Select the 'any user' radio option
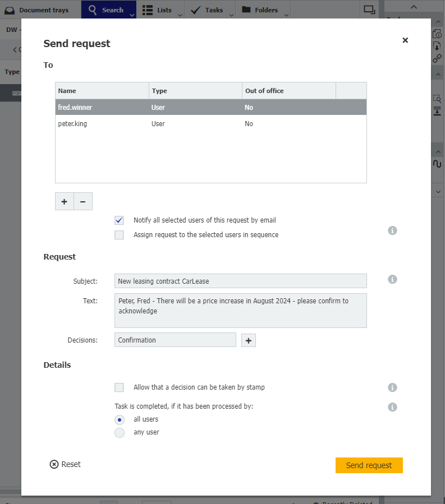The image size is (445, 504). [x=119, y=433]
